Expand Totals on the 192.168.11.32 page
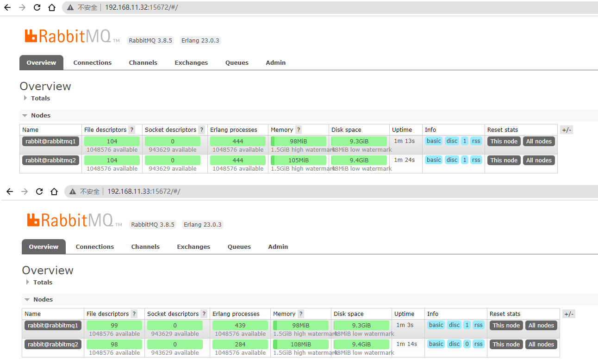Screen dimensions: 598x364 (37, 98)
